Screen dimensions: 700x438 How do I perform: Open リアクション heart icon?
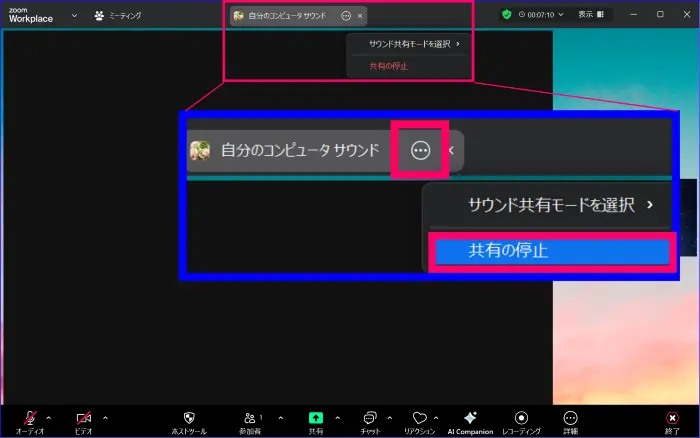[419, 418]
